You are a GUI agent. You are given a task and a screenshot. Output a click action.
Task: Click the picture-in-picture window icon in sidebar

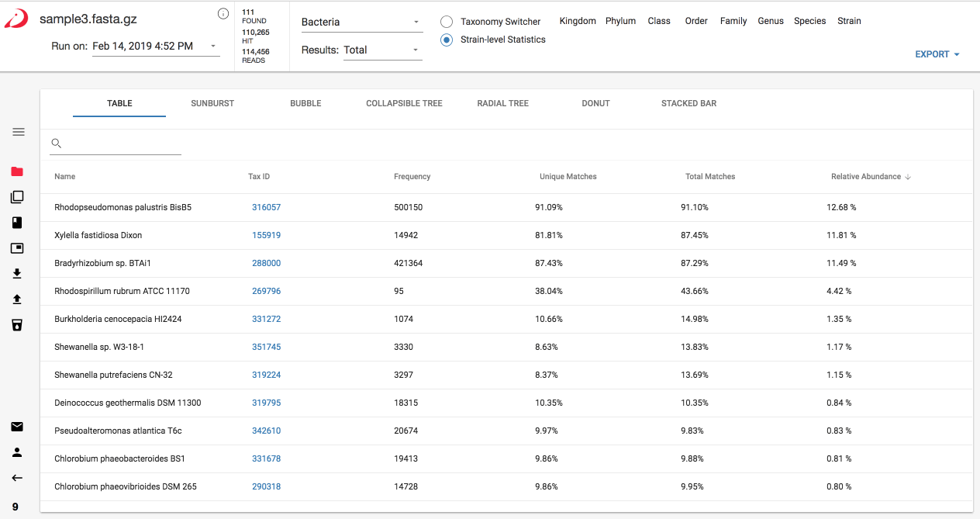[x=17, y=248]
